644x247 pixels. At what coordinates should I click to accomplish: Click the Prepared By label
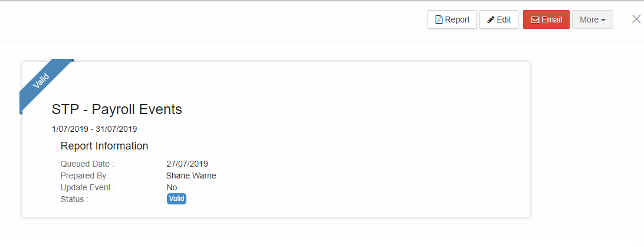86,175
